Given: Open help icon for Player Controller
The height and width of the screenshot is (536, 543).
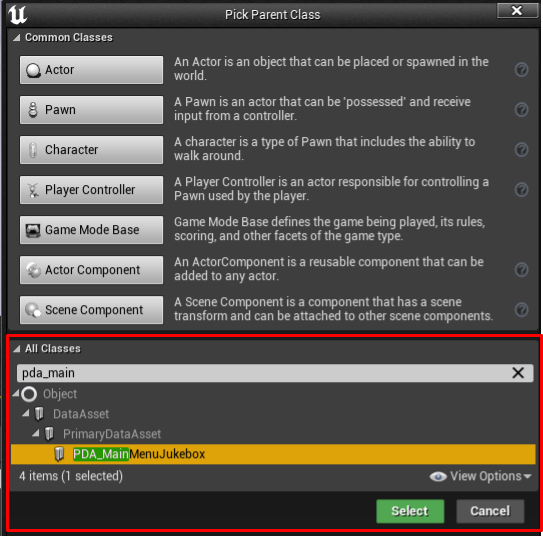Looking at the screenshot, I should [x=521, y=190].
